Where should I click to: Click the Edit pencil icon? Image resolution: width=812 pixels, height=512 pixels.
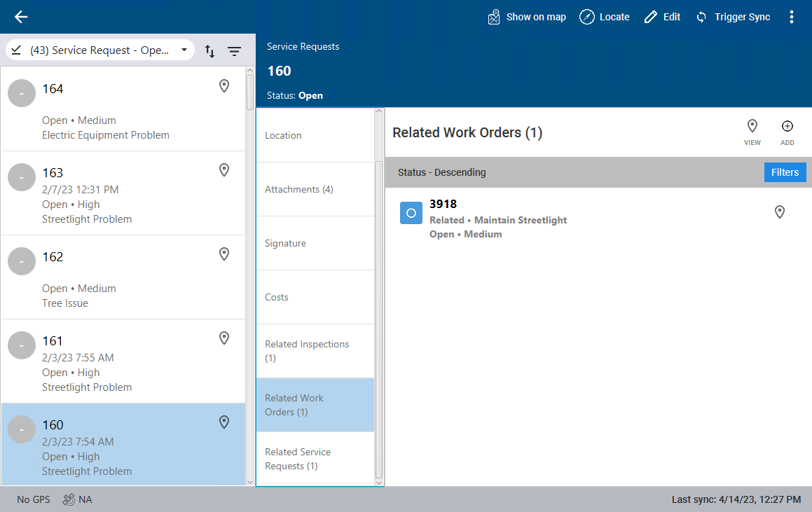click(651, 17)
